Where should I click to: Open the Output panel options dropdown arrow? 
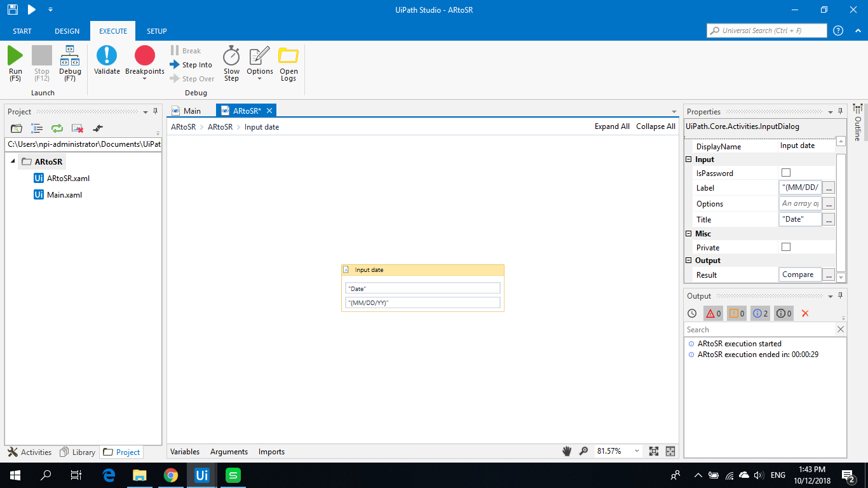830,296
